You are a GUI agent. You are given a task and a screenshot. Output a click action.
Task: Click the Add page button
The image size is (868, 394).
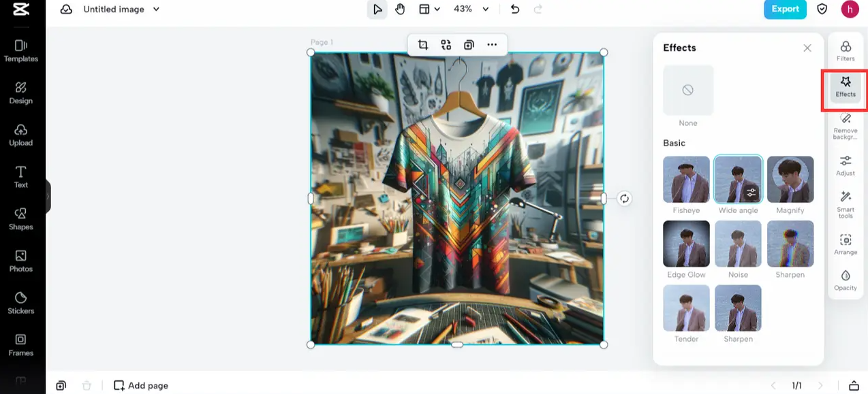(141, 385)
